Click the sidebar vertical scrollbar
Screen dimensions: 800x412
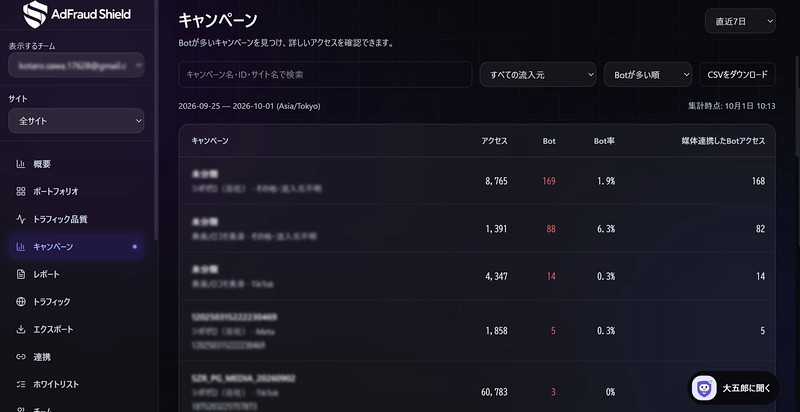(156, 120)
